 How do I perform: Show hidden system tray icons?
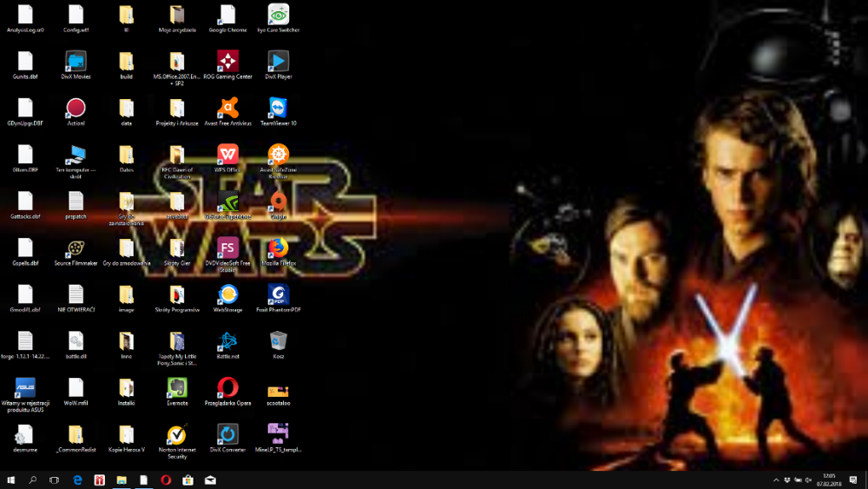pos(776,480)
